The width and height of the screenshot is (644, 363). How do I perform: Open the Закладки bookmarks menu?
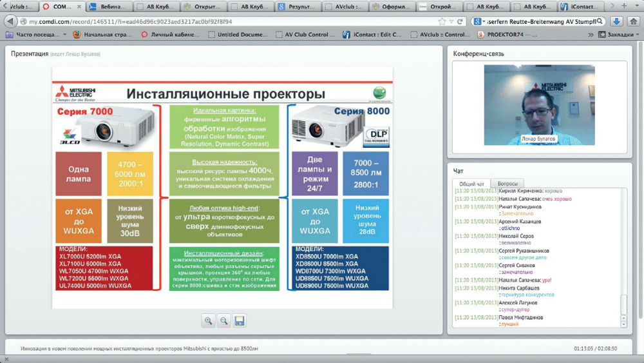[x=620, y=35]
